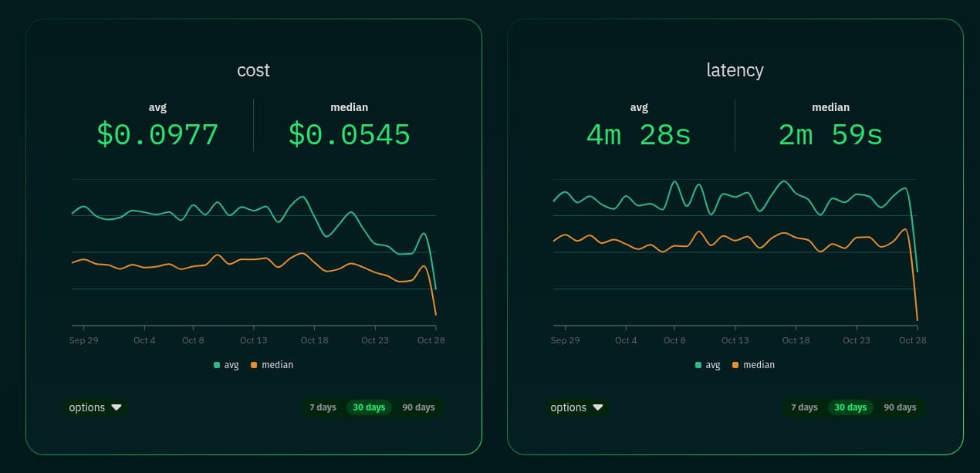Toggle avg series label in latency legend
Screen dimensions: 980x473
click(x=713, y=365)
